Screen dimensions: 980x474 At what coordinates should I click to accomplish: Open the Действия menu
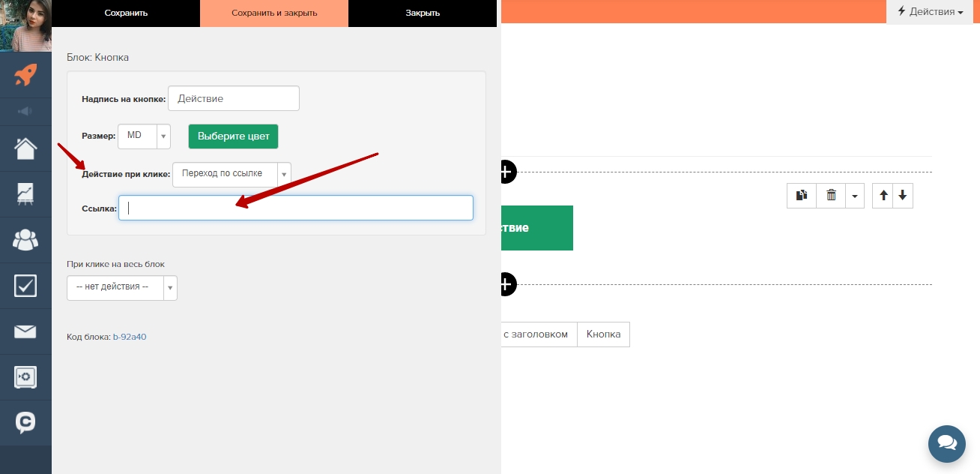[930, 12]
